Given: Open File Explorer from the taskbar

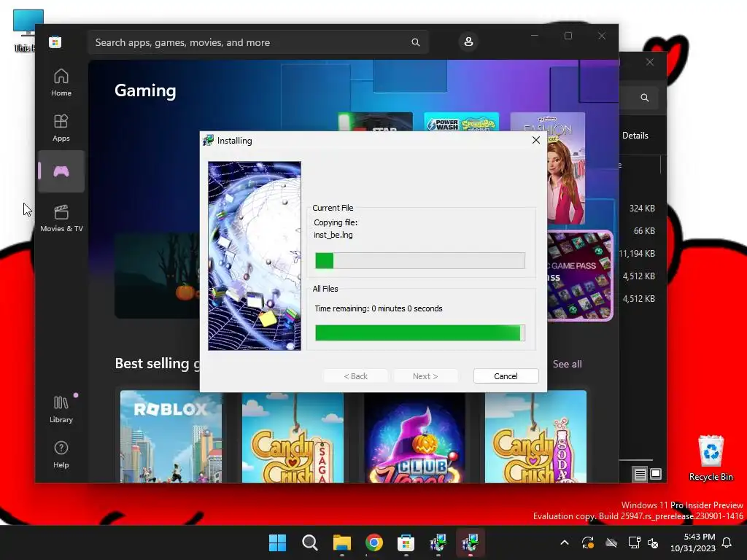Looking at the screenshot, I should [x=342, y=542].
